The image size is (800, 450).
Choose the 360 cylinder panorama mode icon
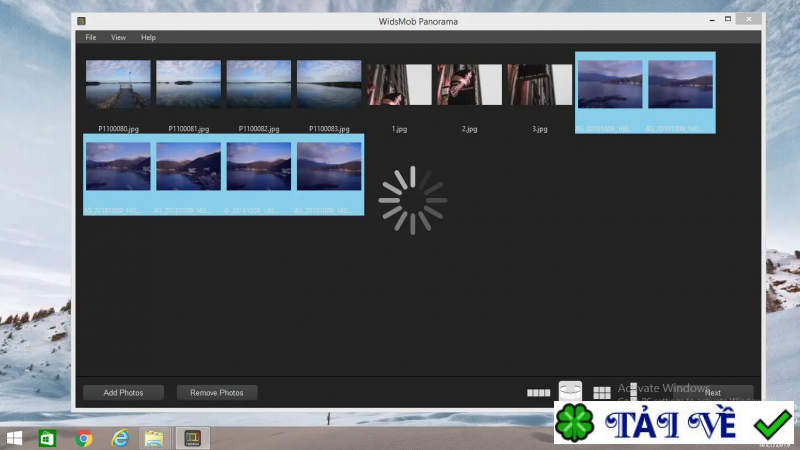coord(570,392)
